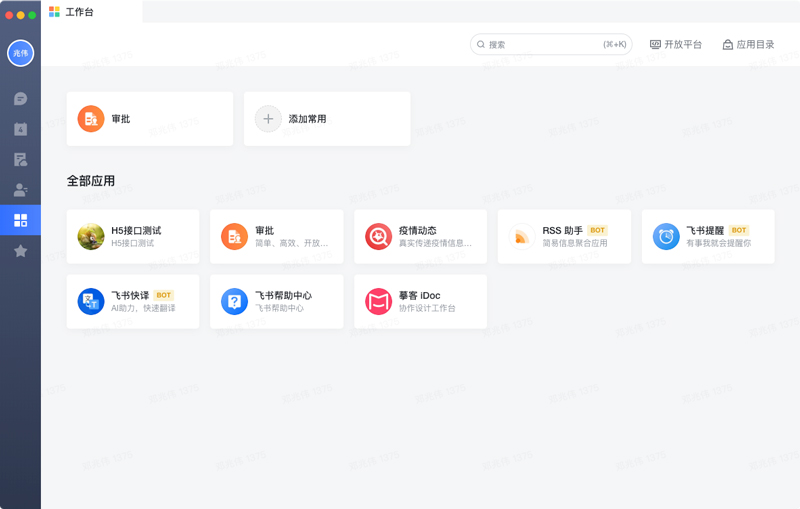Click description 简易信息聚合应用
Screen dimensions: 800x509
(x=575, y=243)
